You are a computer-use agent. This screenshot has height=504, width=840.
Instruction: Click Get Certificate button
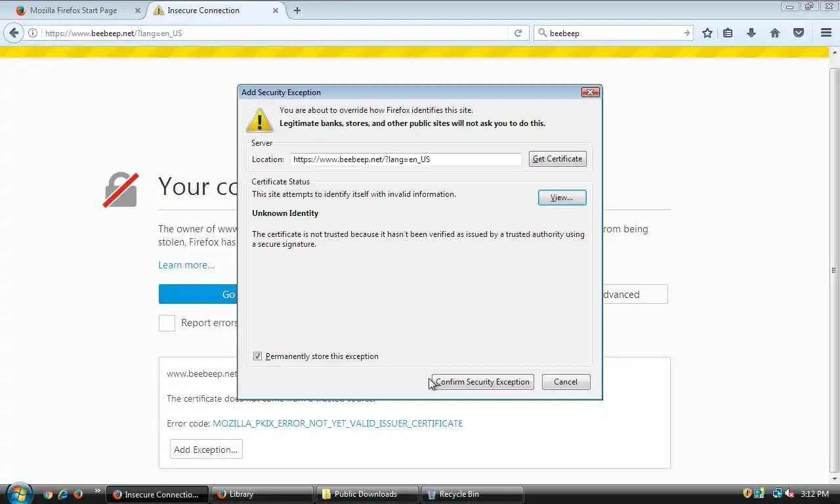[557, 159]
